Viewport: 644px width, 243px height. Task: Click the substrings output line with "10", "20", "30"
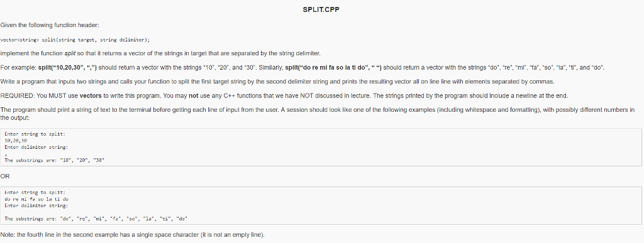[54, 161]
